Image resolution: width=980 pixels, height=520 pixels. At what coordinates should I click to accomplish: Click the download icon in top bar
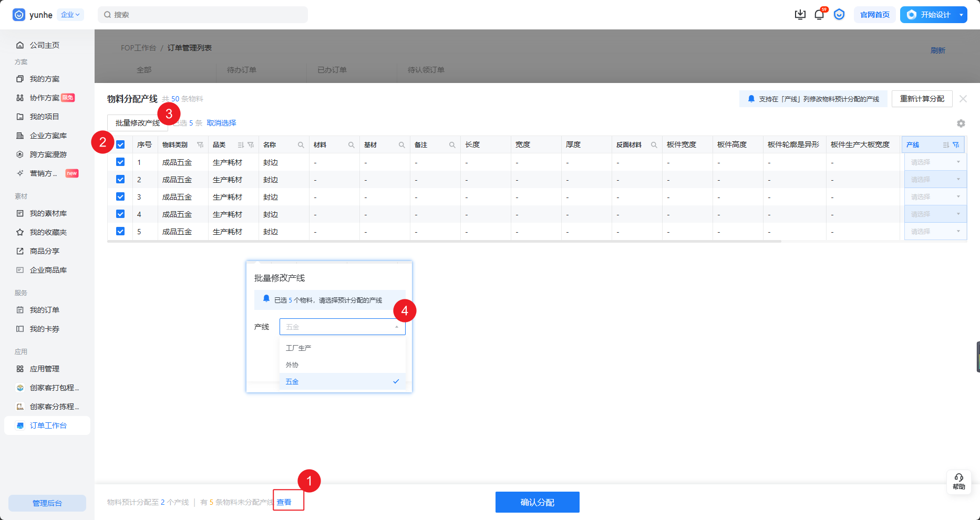800,15
